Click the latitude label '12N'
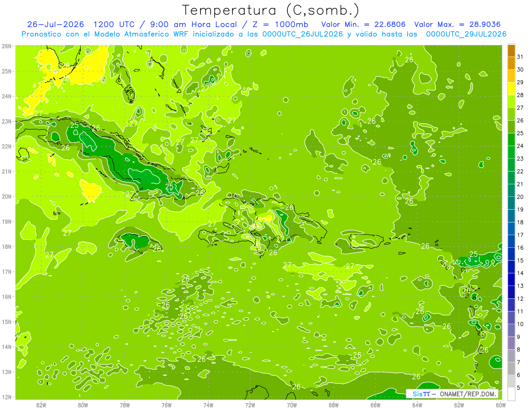 (x=7, y=397)
